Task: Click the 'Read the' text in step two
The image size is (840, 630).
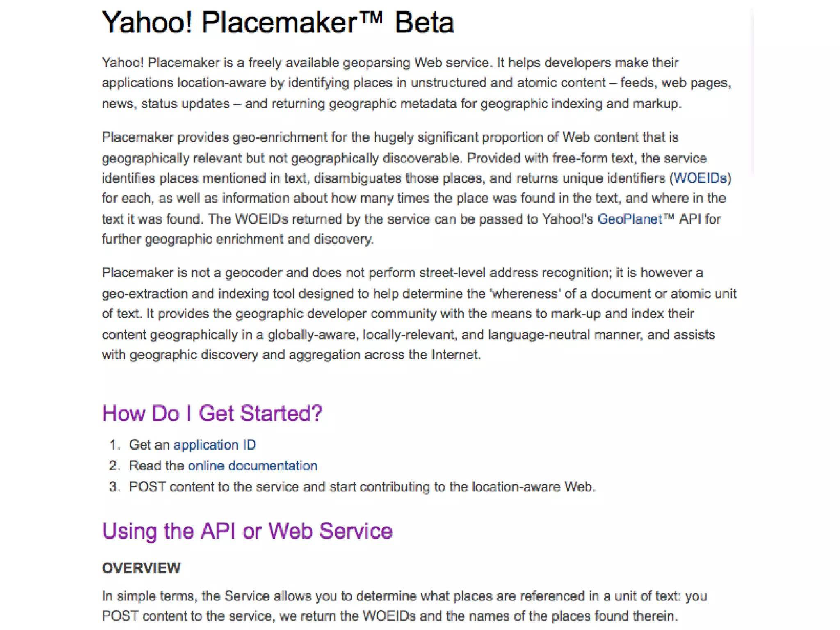Action: [156, 466]
